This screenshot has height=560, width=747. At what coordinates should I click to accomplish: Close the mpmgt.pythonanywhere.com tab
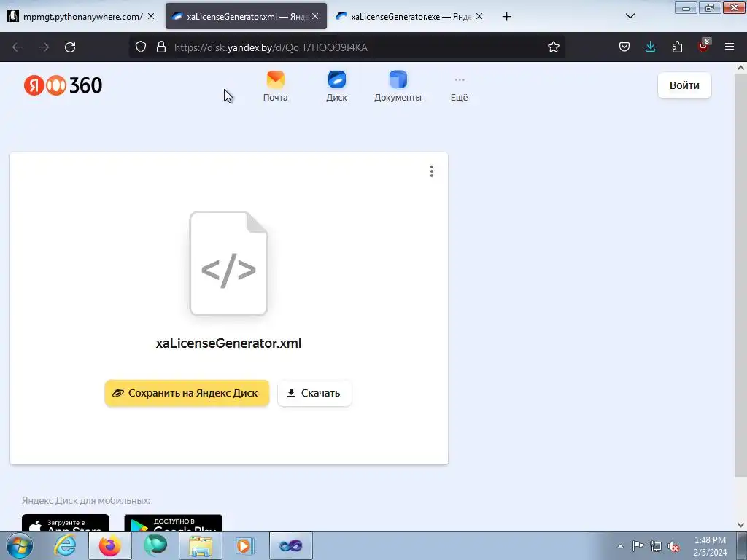pyautogui.click(x=151, y=16)
